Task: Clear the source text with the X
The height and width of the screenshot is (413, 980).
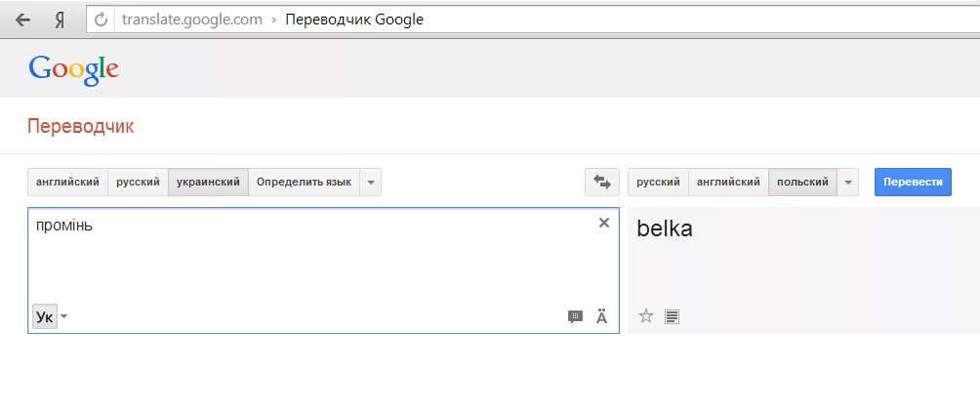Action: pyautogui.click(x=603, y=223)
